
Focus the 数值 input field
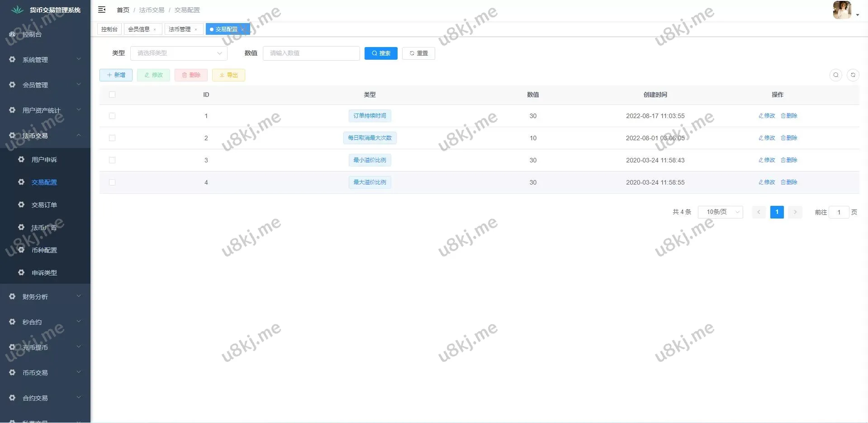point(311,53)
